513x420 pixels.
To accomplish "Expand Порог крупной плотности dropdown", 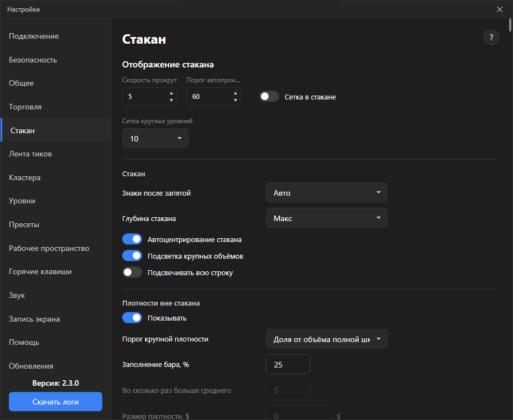I will coord(327,339).
